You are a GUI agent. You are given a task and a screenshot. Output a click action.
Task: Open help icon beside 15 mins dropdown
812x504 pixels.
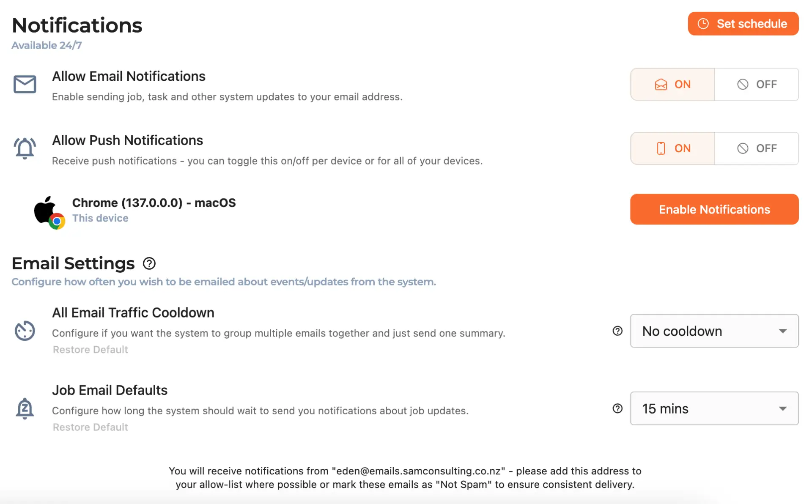click(617, 408)
